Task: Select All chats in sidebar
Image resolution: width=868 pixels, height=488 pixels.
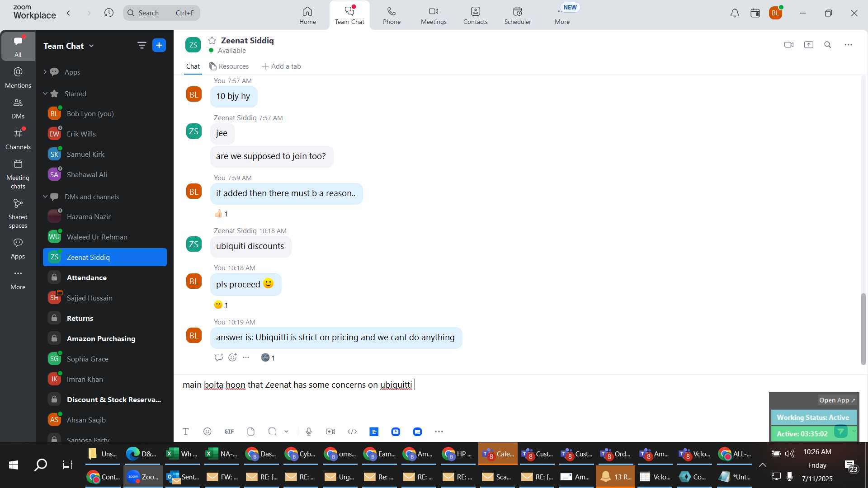Action: (18, 46)
